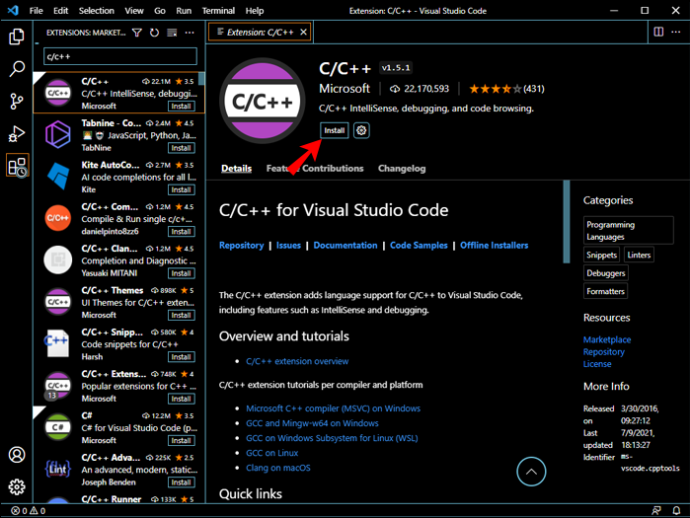
Task: Click the scroll to top arrow button
Action: pos(531,472)
